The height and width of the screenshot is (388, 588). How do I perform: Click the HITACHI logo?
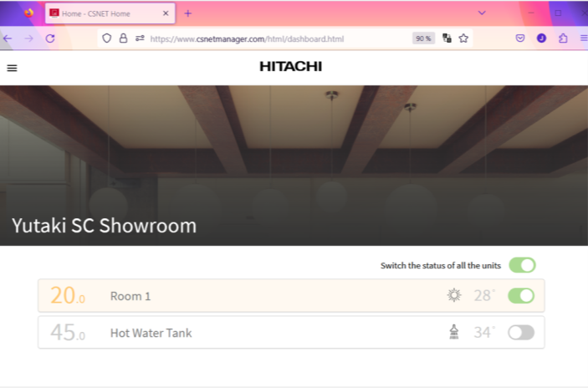click(x=290, y=67)
